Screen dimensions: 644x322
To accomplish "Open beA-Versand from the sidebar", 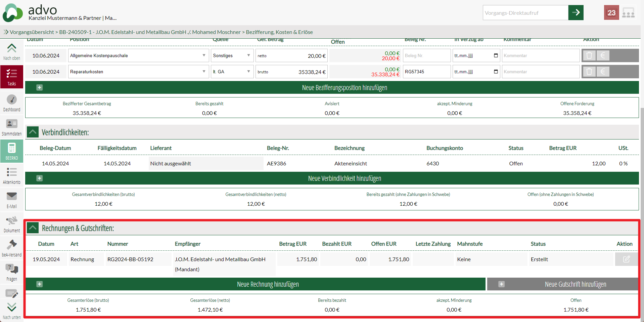I will click(12, 248).
